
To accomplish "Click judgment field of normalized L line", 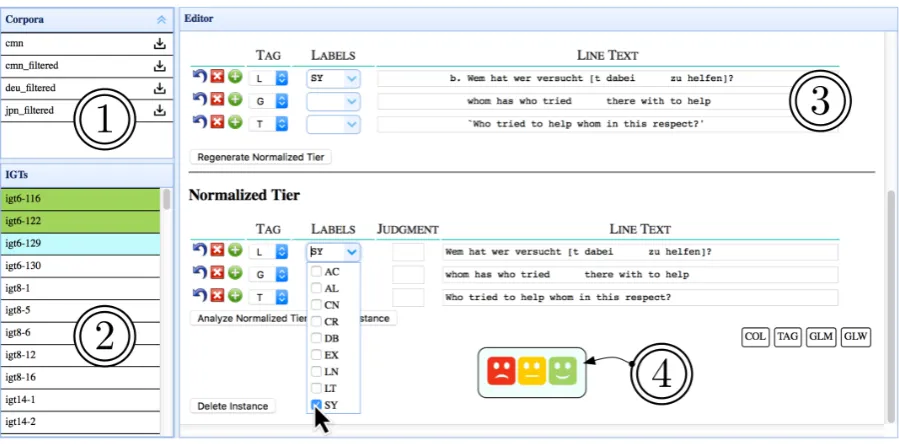I will 408,252.
